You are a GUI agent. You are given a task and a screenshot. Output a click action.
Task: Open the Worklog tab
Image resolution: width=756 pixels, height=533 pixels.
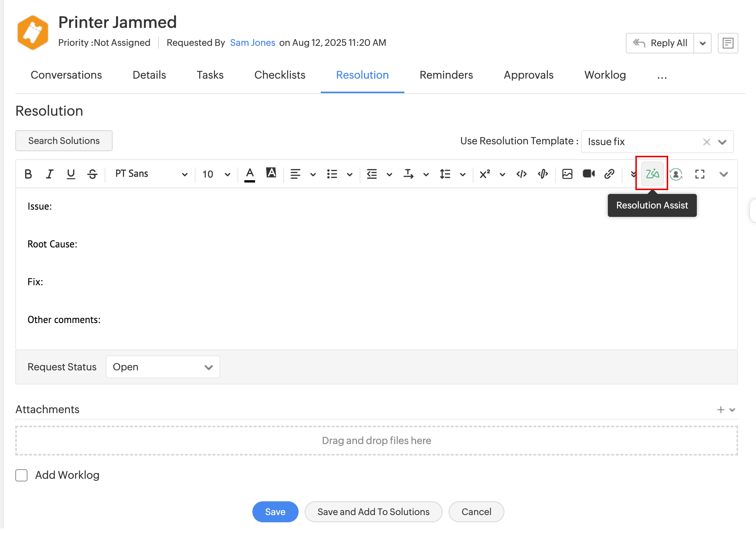(605, 75)
